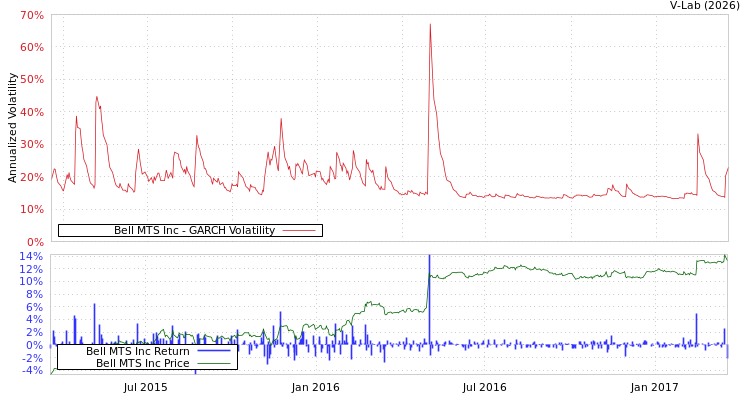The height and width of the screenshot is (400, 750).
Task: Click the green Price legend line sample
Action: pos(213,363)
